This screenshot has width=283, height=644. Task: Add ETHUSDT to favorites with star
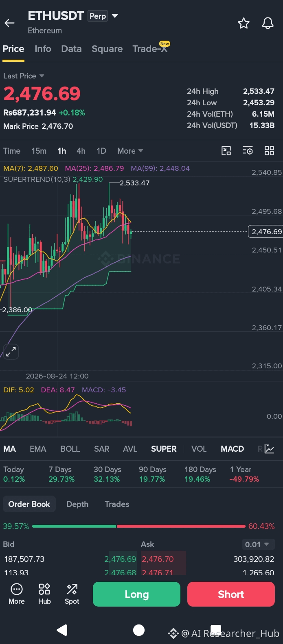coord(244,23)
